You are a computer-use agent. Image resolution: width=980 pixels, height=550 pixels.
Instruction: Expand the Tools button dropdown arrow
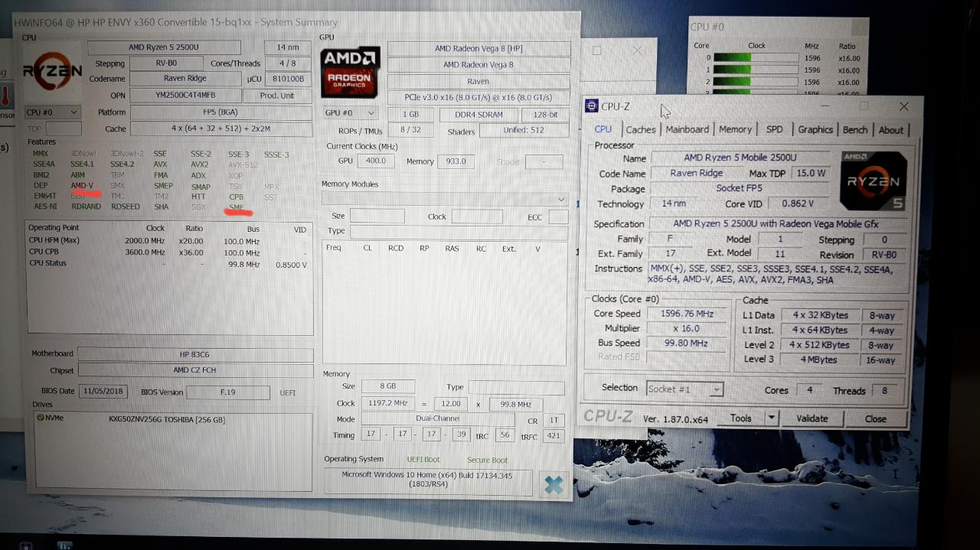[771, 418]
